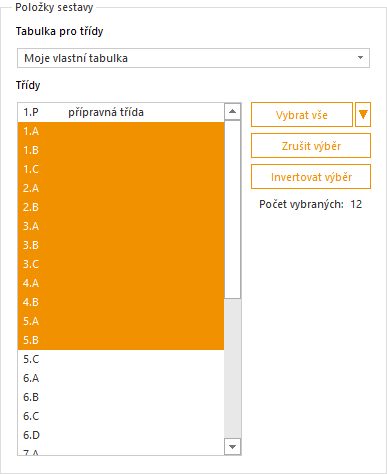Toggle class 3.C in the list
Viewport: 387px width, 474px height.
point(121,264)
